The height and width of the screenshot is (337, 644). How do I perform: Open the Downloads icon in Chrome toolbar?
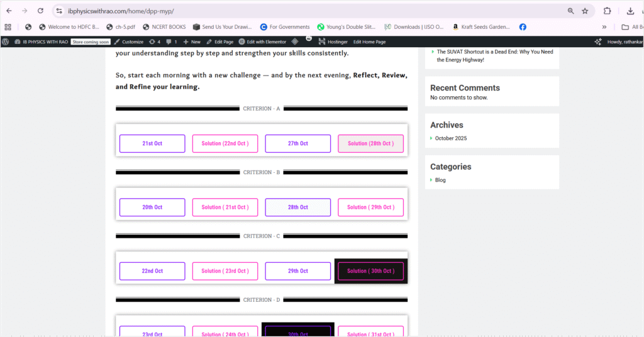[x=630, y=11]
